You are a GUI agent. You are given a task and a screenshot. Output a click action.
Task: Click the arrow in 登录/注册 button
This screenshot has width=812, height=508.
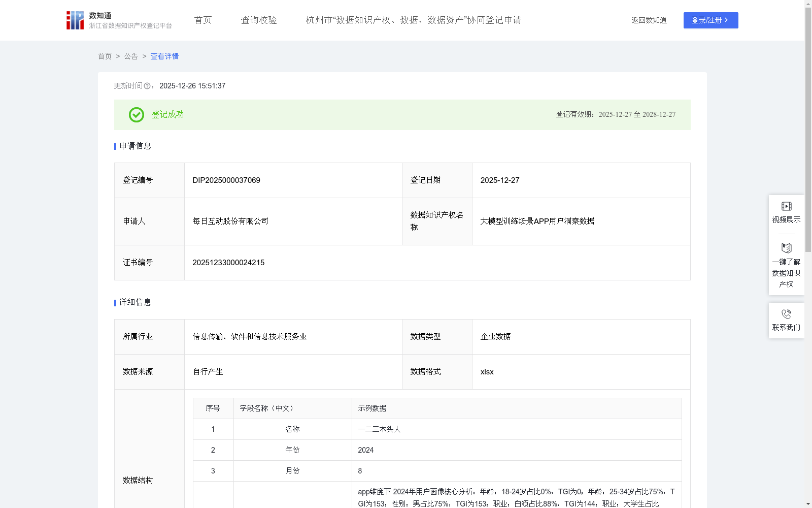click(726, 20)
